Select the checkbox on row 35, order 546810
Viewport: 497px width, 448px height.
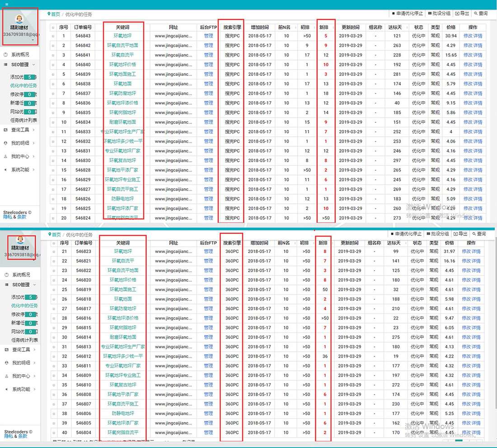click(53, 385)
